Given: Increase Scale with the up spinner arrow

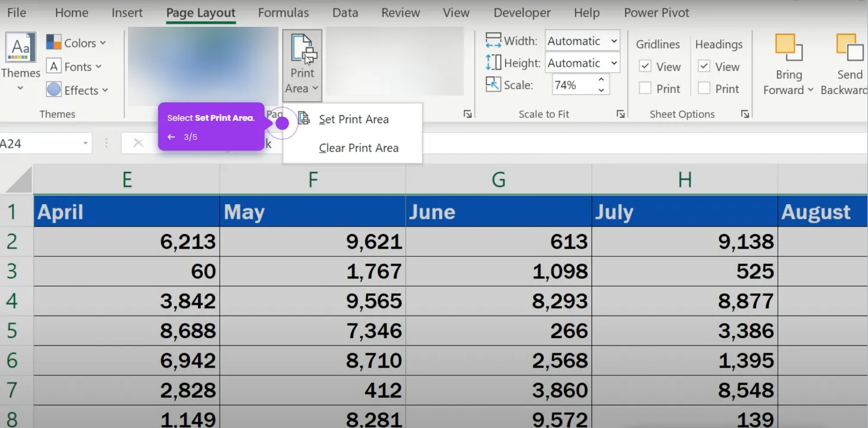Looking at the screenshot, I should (601, 80).
